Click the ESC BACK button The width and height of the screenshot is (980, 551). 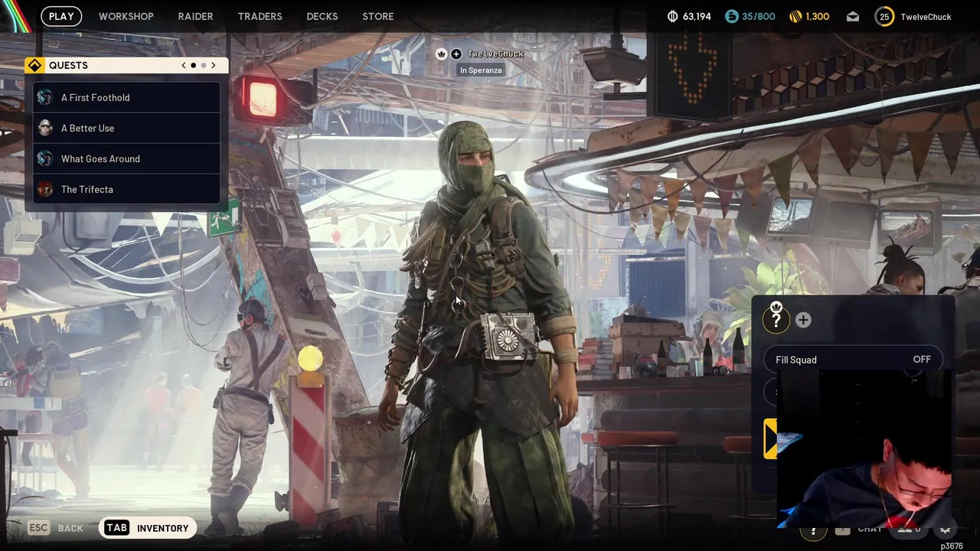coord(55,528)
